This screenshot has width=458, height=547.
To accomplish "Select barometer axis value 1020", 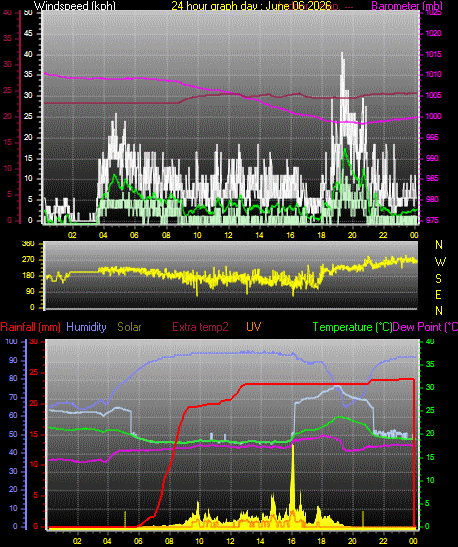I will pos(434,33).
